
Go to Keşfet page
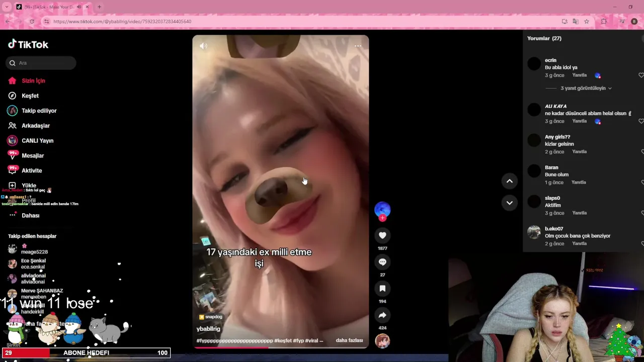coord(30,96)
